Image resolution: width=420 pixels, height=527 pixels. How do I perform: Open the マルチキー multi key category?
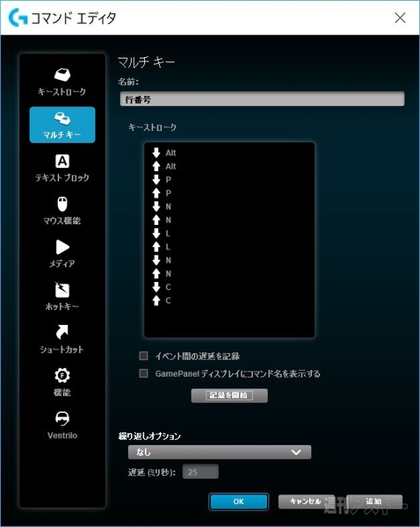point(62,125)
